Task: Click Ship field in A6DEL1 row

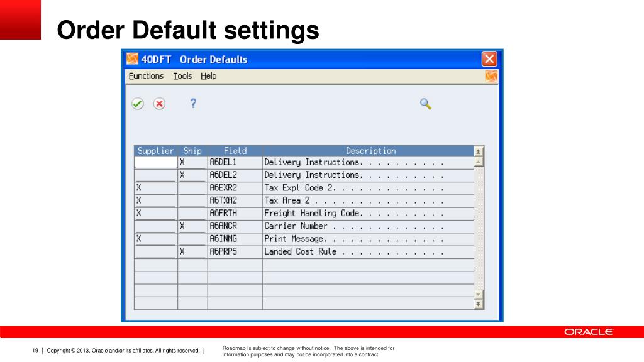Action: (x=192, y=163)
